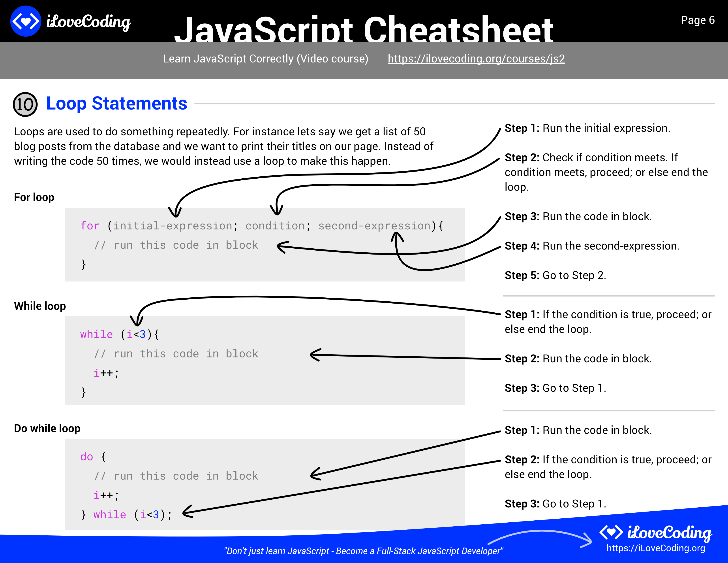Click the 'For loop' subheading

34,197
